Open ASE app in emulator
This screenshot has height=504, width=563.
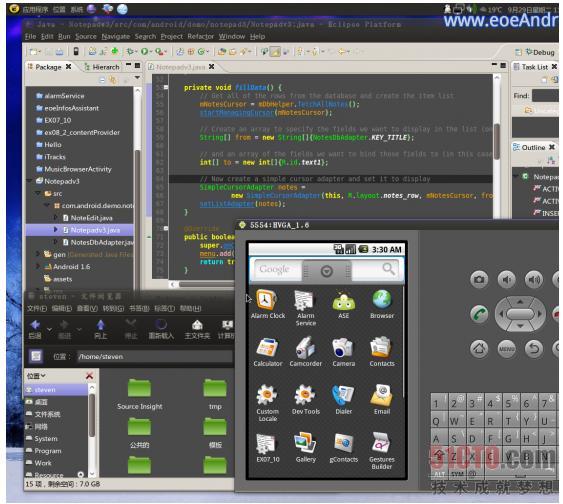344,304
